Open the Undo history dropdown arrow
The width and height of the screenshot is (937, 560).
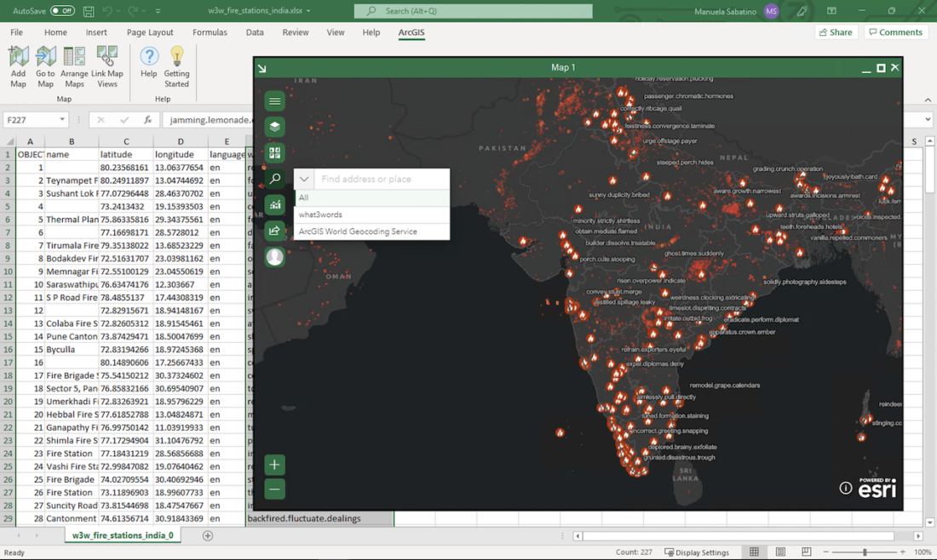coord(118,11)
